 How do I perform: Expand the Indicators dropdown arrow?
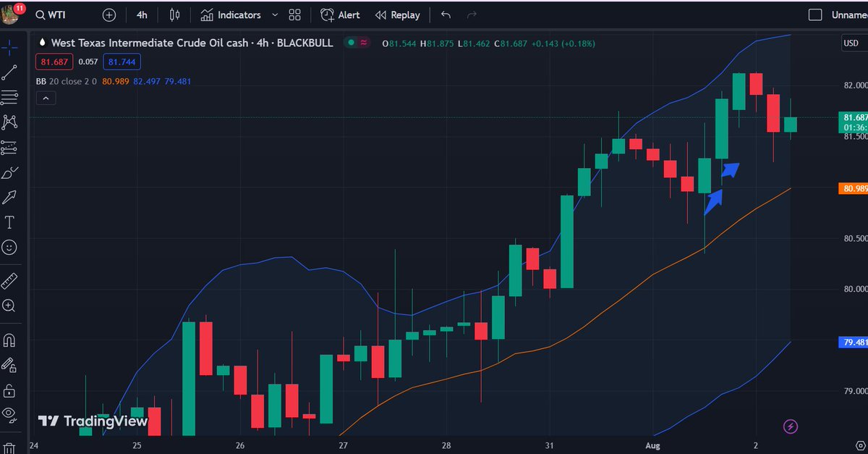[x=273, y=14]
